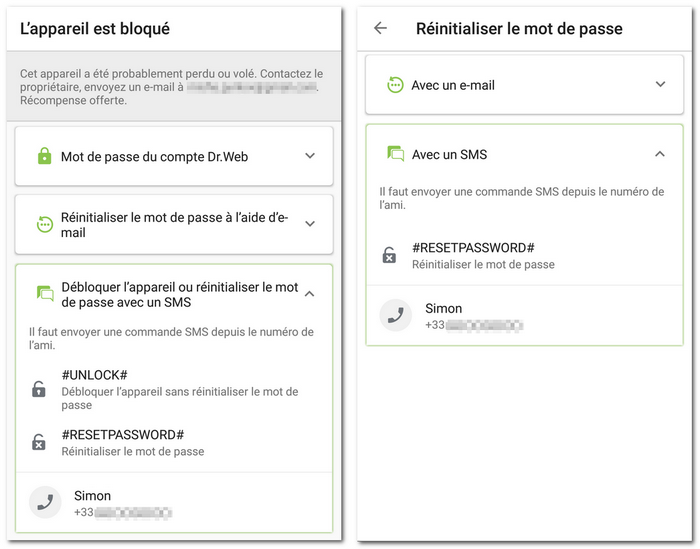The width and height of the screenshot is (700, 549).
Task: Expand Réinitialiser le mot de passe à l'aide d'e-mail chevron
Action: point(310,224)
